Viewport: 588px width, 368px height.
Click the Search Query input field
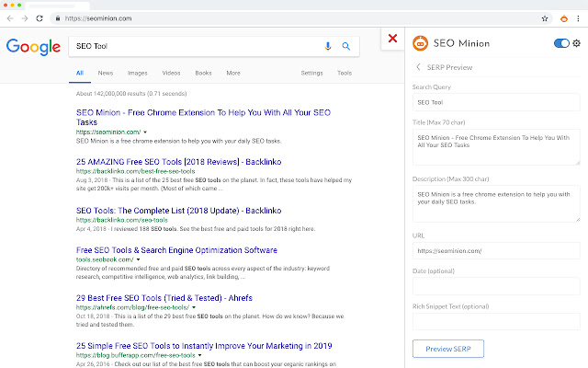coord(496,102)
